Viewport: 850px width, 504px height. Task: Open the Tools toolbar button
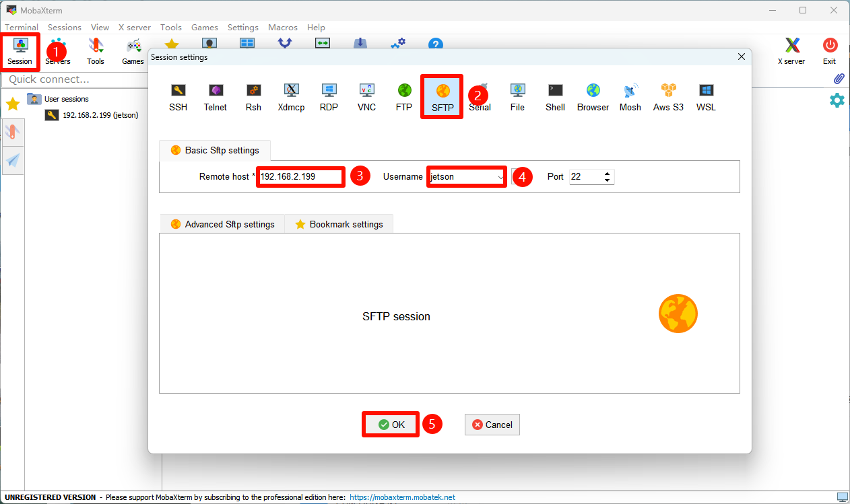click(96, 52)
